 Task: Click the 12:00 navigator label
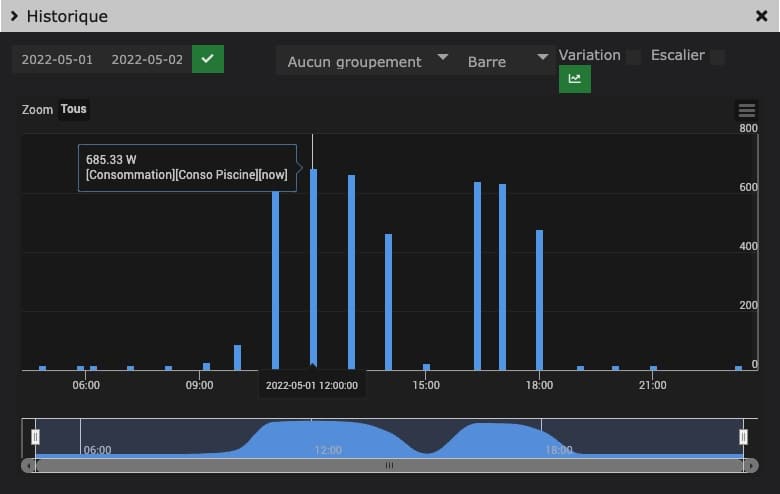tap(328, 450)
